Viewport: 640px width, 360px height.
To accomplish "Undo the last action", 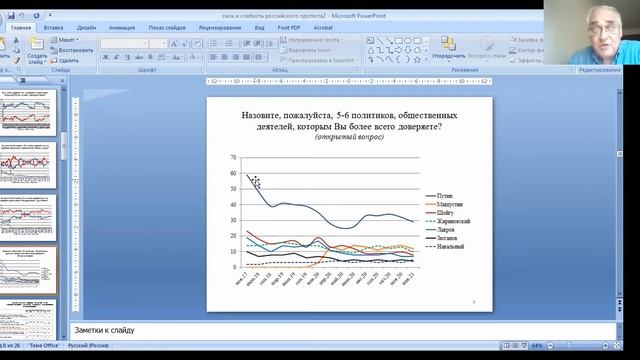I will click(22, 16).
